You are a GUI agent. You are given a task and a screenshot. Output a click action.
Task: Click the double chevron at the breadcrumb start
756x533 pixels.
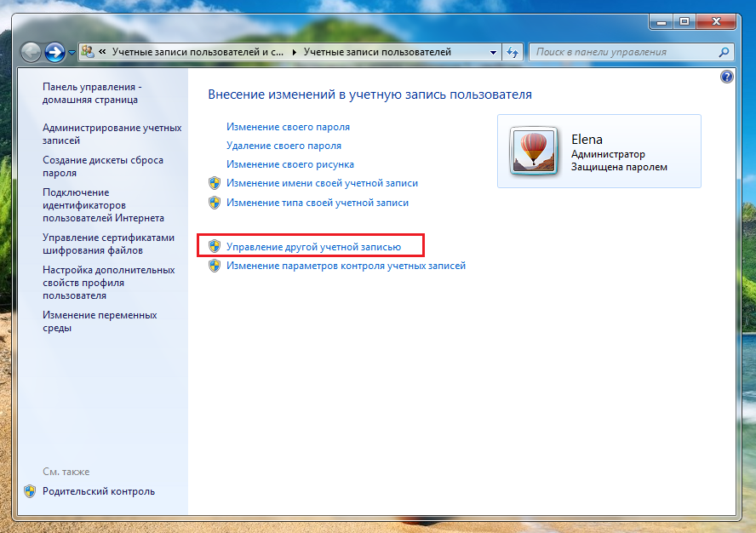click(102, 52)
